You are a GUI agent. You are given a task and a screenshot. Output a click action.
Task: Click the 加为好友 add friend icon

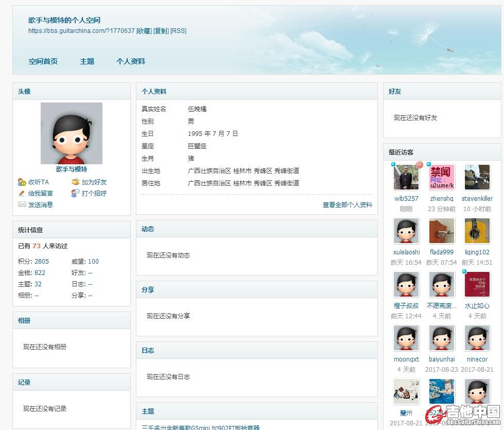[x=75, y=182]
